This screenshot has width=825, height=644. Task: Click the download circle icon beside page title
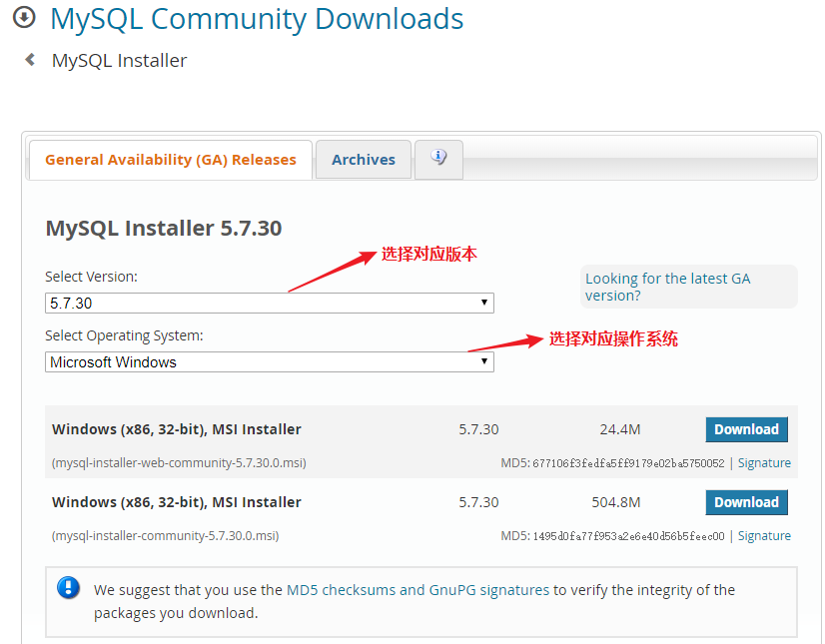click(x=24, y=17)
